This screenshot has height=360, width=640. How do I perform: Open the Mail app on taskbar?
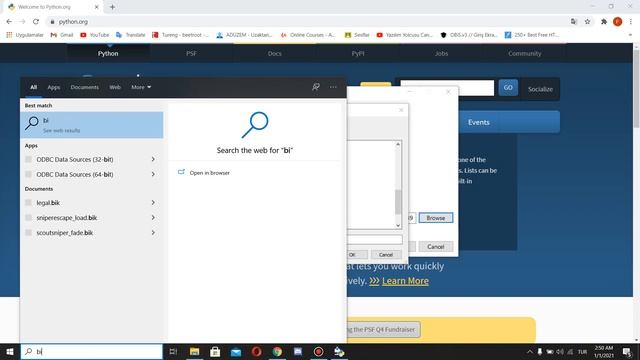(x=236, y=351)
